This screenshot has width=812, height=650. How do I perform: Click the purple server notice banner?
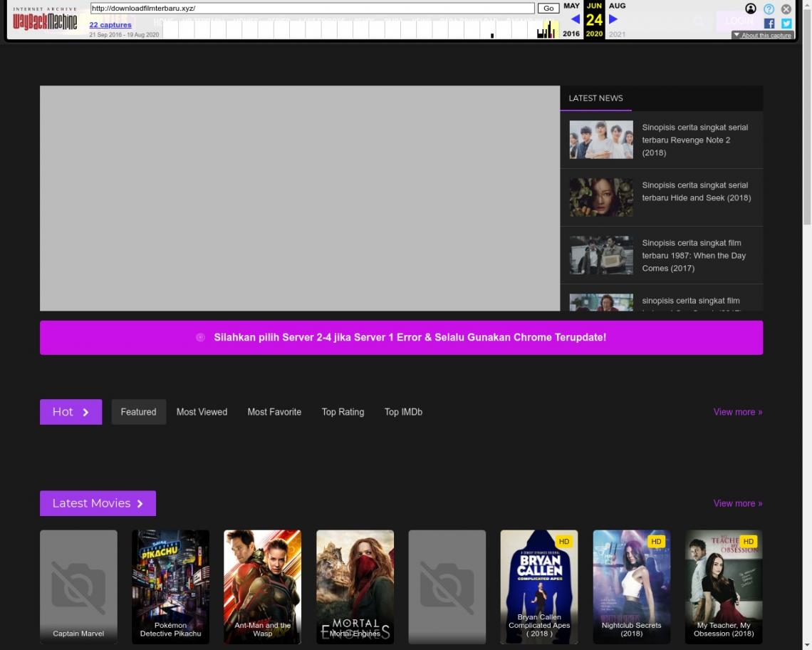click(x=401, y=337)
